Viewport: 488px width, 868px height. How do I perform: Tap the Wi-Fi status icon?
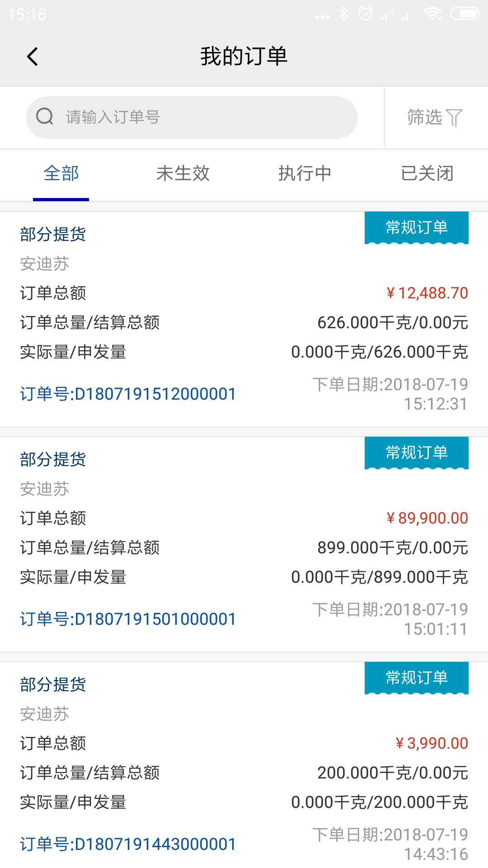point(433,14)
